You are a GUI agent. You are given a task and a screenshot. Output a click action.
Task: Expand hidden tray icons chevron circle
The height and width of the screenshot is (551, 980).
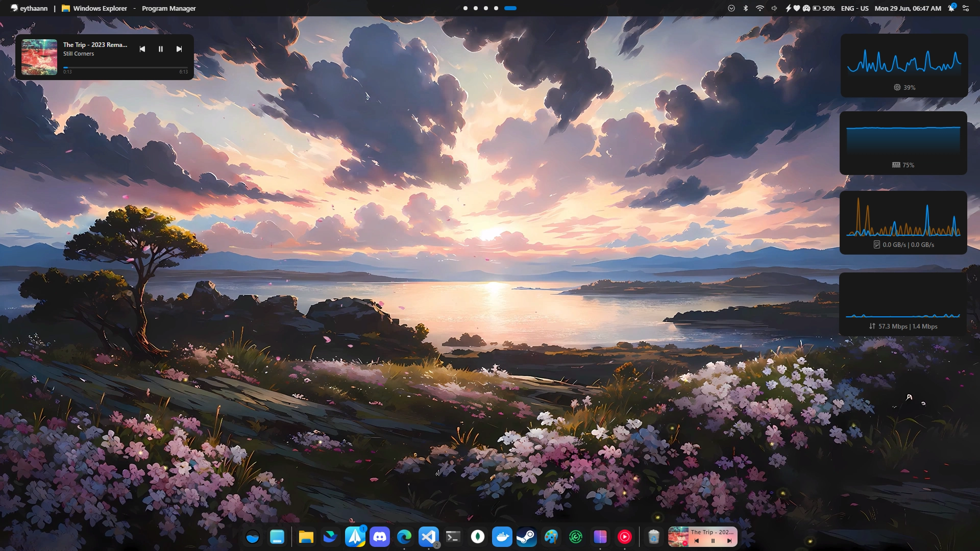[731, 8]
